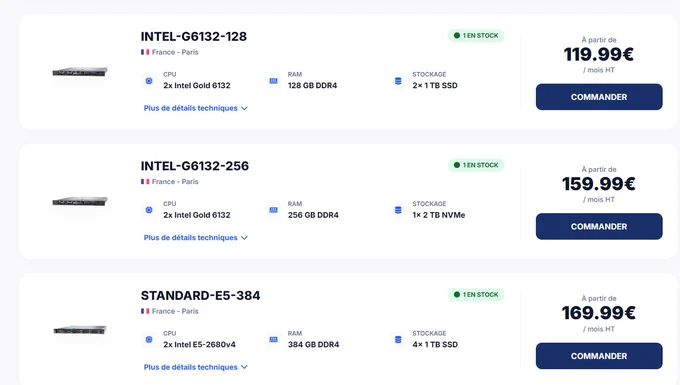The image size is (680, 385).
Task: Expand technical details for INTEL-G6132-128
Action: click(x=196, y=108)
